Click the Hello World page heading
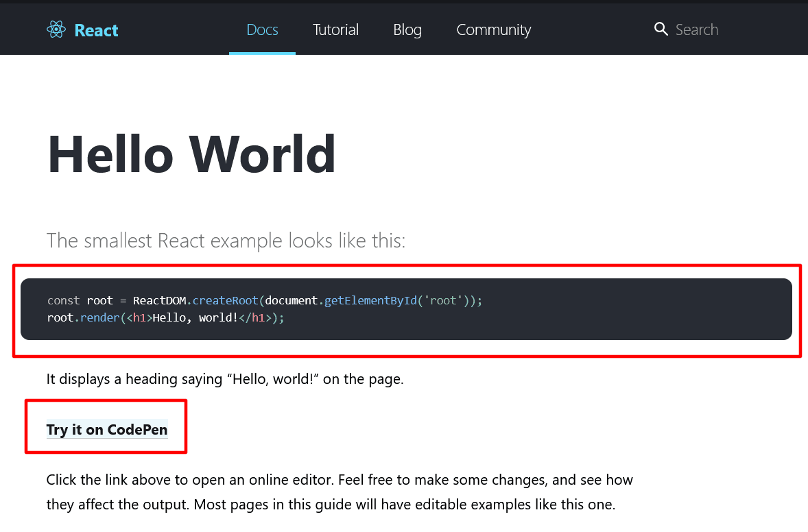This screenshot has height=532, width=808. pos(191,154)
